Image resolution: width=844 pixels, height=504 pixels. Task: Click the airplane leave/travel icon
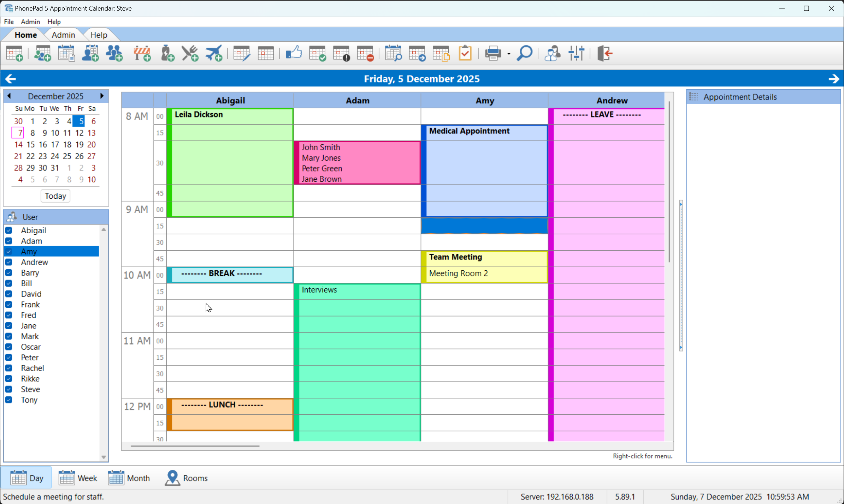pos(214,54)
